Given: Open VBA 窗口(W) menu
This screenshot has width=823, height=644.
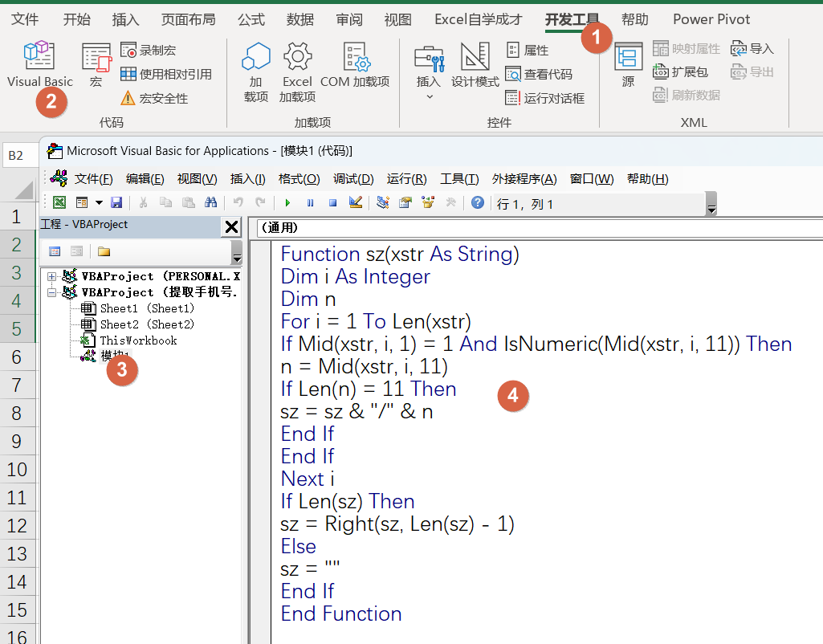Looking at the screenshot, I should pos(592,179).
